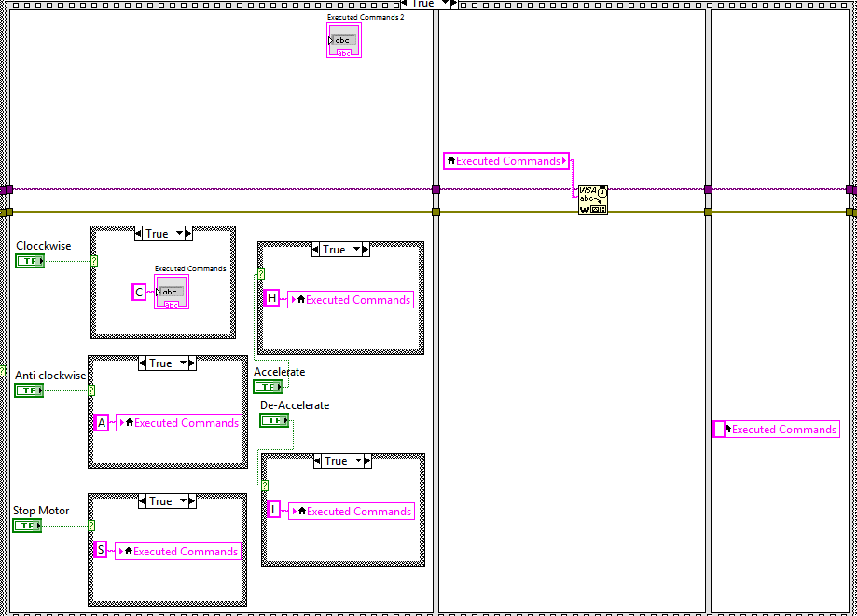Click the 'L' string constant
This screenshot has width=857, height=616.
pos(274,510)
